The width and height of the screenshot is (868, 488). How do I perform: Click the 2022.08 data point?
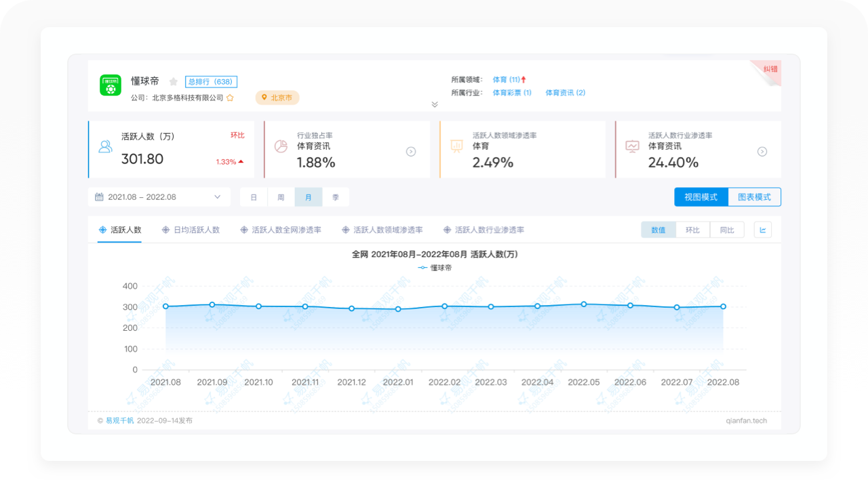(x=724, y=306)
